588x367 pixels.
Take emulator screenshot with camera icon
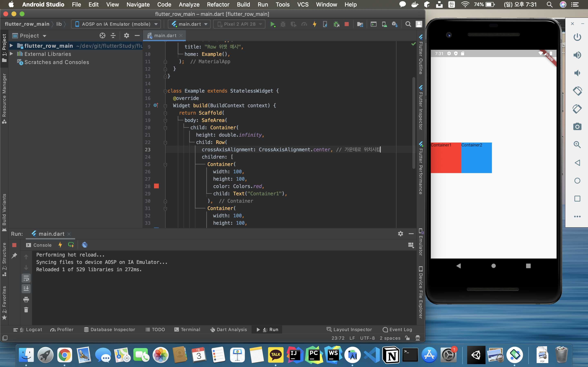click(x=577, y=127)
